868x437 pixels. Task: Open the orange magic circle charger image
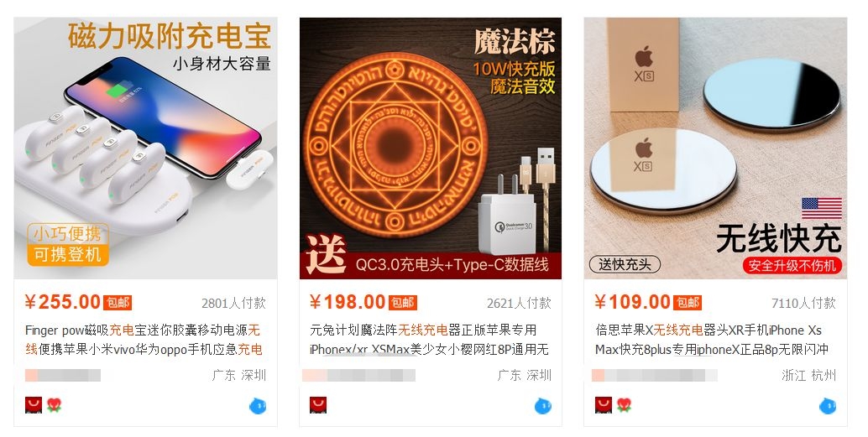(x=431, y=148)
